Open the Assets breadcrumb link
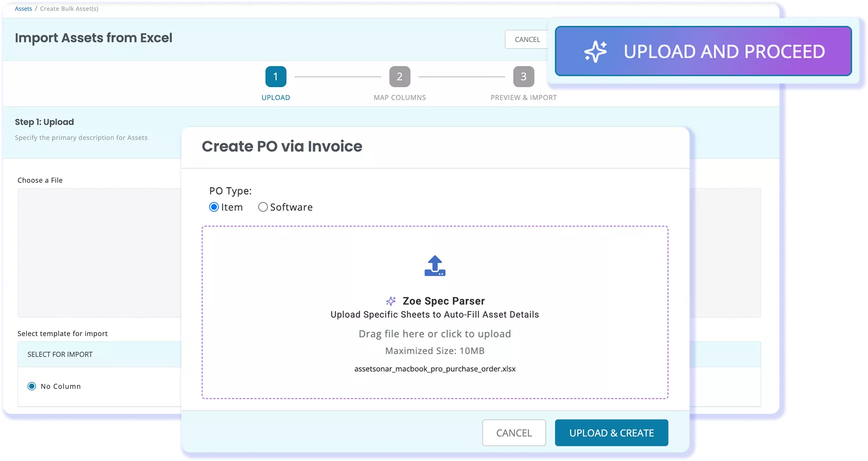The width and height of the screenshot is (868, 461). (23, 9)
